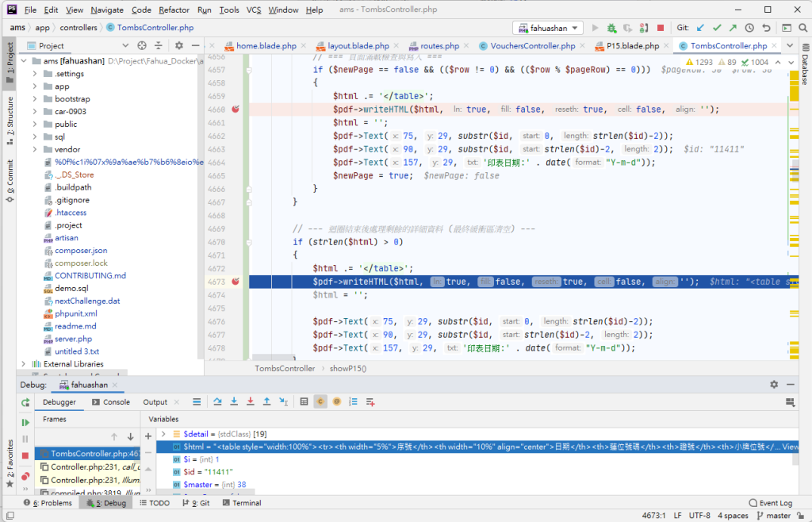This screenshot has width=812, height=522.
Task: Click Rerun debug session icon
Action: [x=25, y=402]
